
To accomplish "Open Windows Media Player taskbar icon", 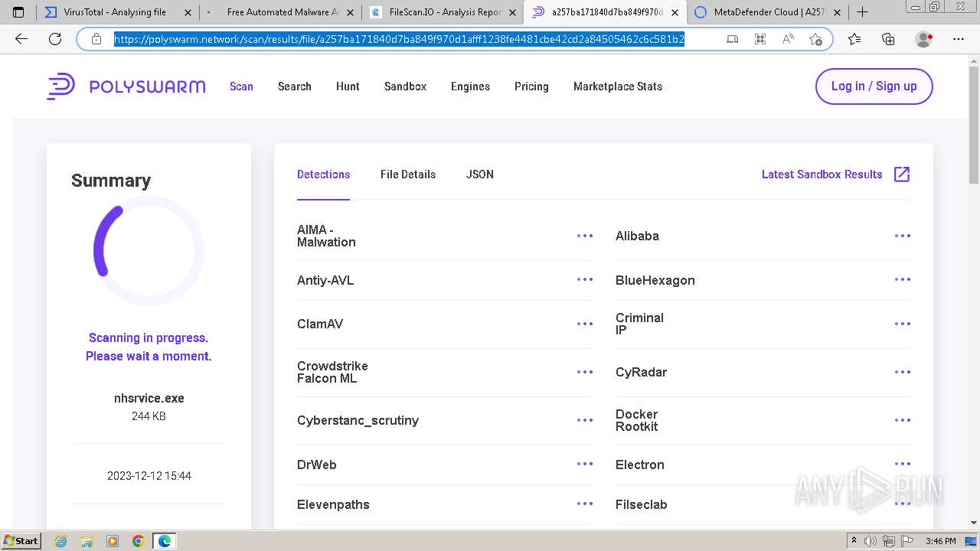I will point(113,541).
